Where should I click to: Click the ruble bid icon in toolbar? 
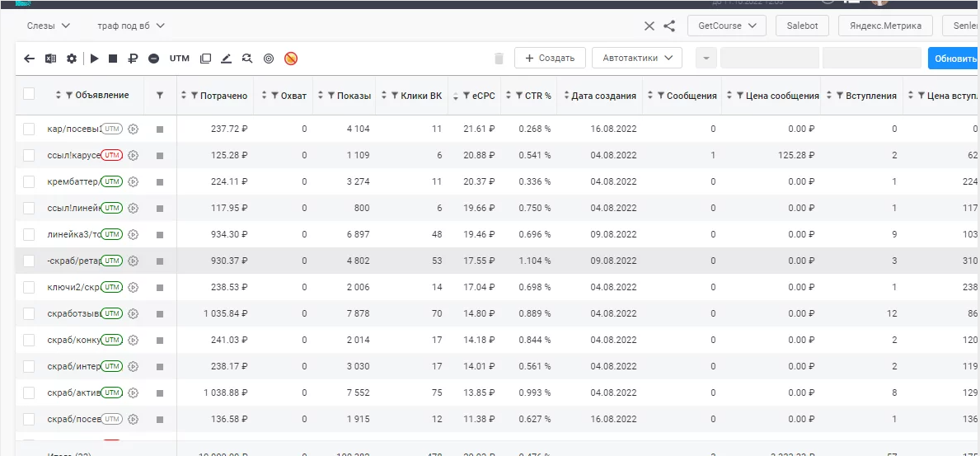(133, 59)
